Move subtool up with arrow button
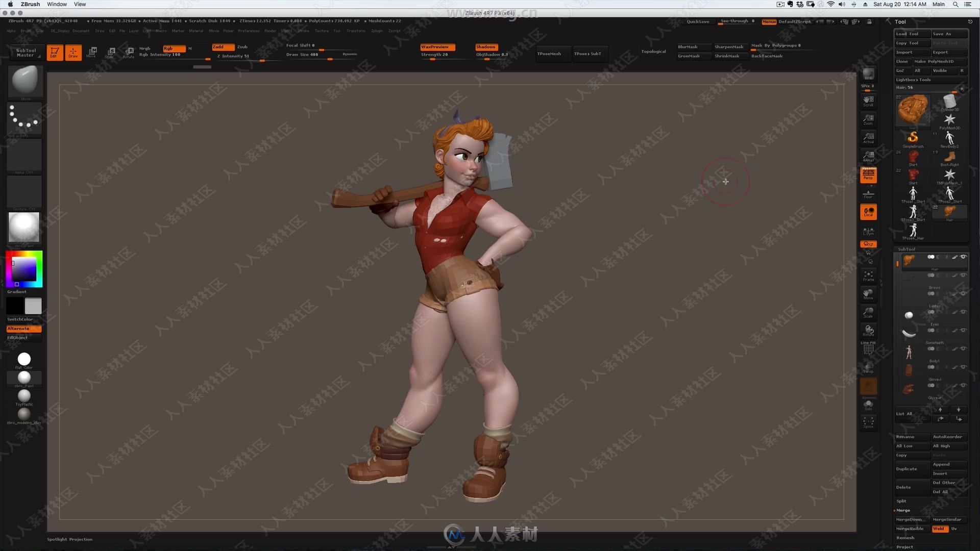 [940, 410]
